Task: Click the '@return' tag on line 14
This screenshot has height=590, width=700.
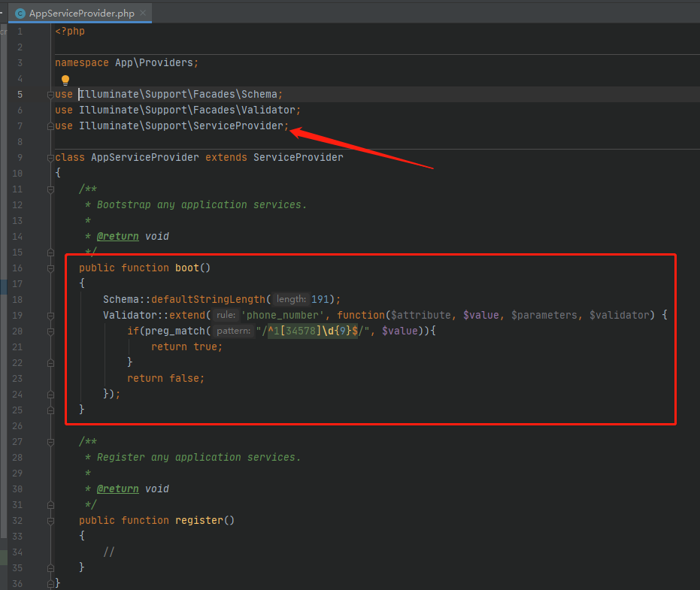Action: pos(118,236)
